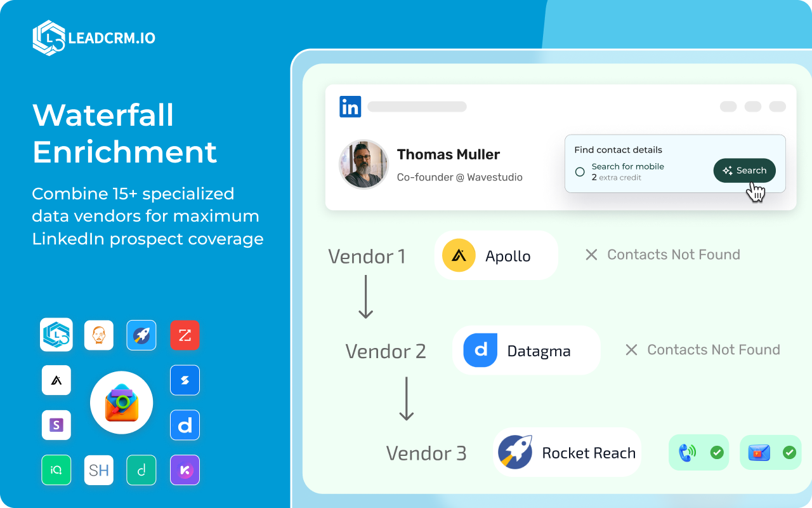The image size is (812, 508).
Task: Click the purple K vendor tile
Action: pos(185,471)
